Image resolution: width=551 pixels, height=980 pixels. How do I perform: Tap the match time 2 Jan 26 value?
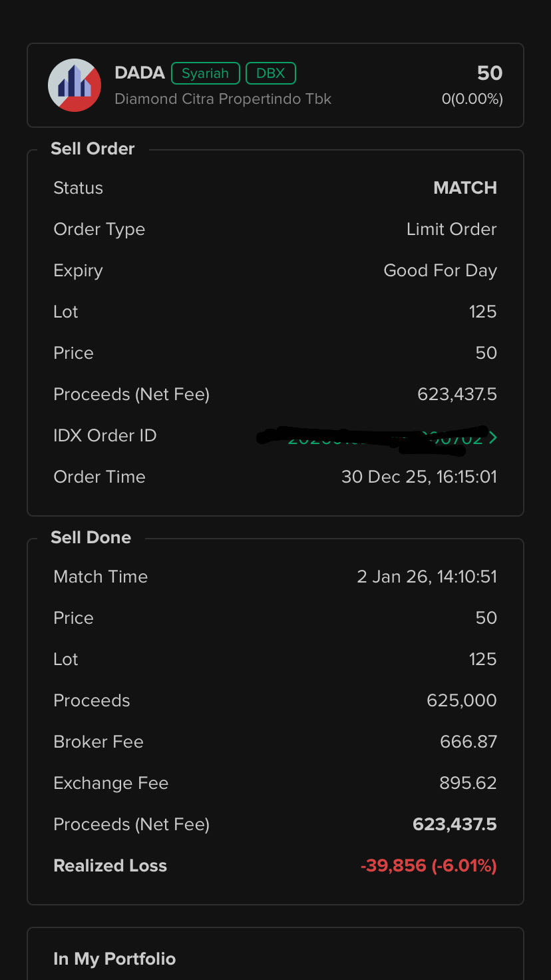pyautogui.click(x=427, y=577)
